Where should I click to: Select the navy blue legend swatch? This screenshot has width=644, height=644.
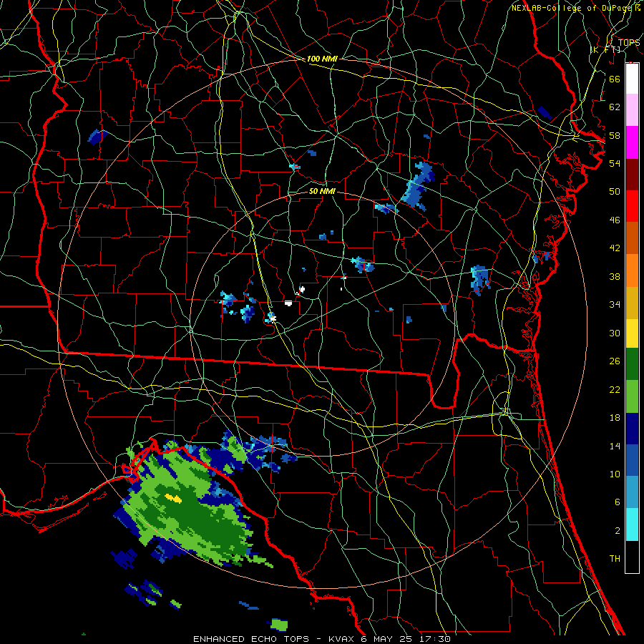coord(632,429)
